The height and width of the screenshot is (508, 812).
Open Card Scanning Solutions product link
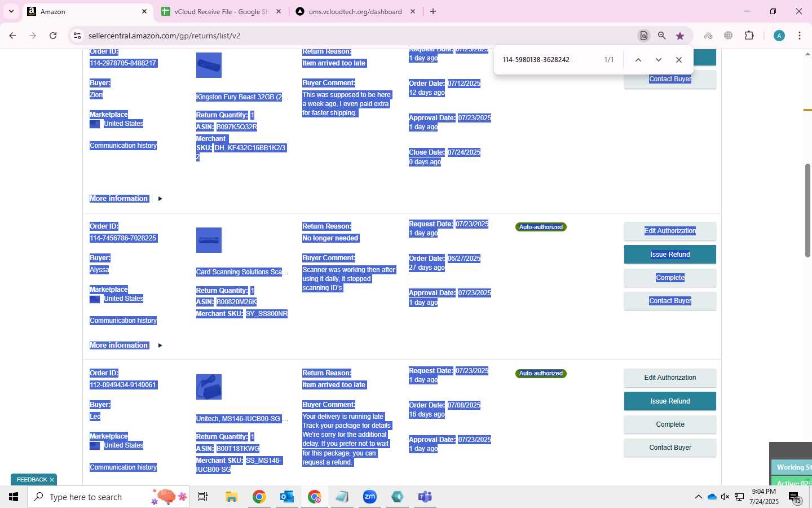pyautogui.click(x=242, y=272)
